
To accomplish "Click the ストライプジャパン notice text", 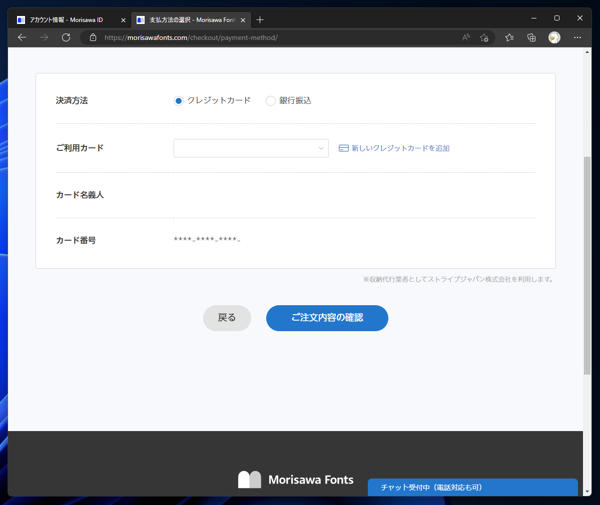I will pos(458,279).
